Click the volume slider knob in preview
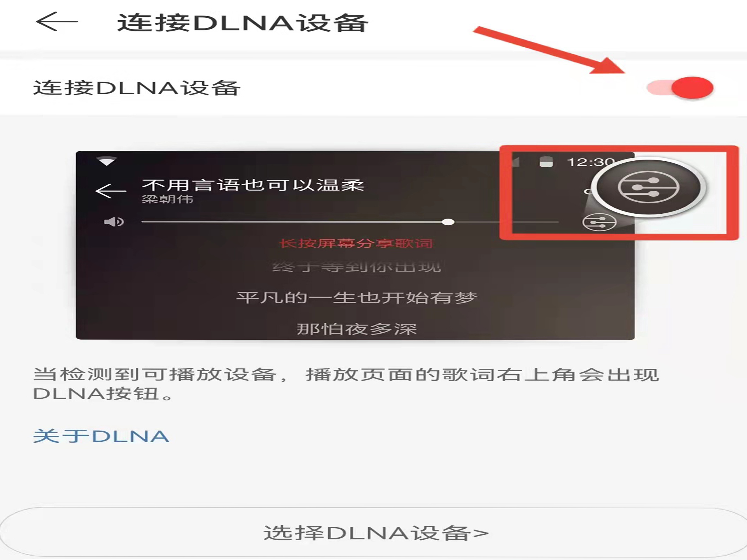This screenshot has height=560, width=747. coord(448,222)
